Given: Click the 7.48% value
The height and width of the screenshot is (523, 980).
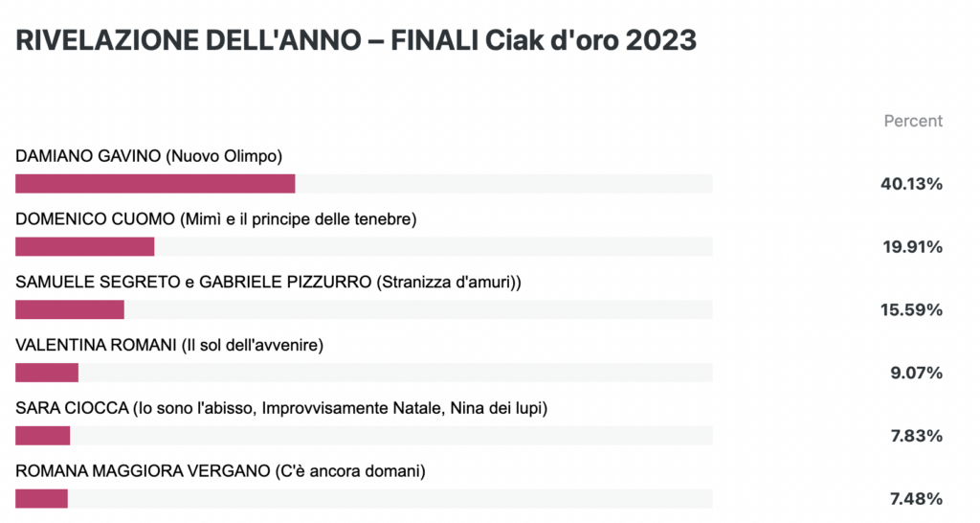Looking at the screenshot, I should [916, 499].
